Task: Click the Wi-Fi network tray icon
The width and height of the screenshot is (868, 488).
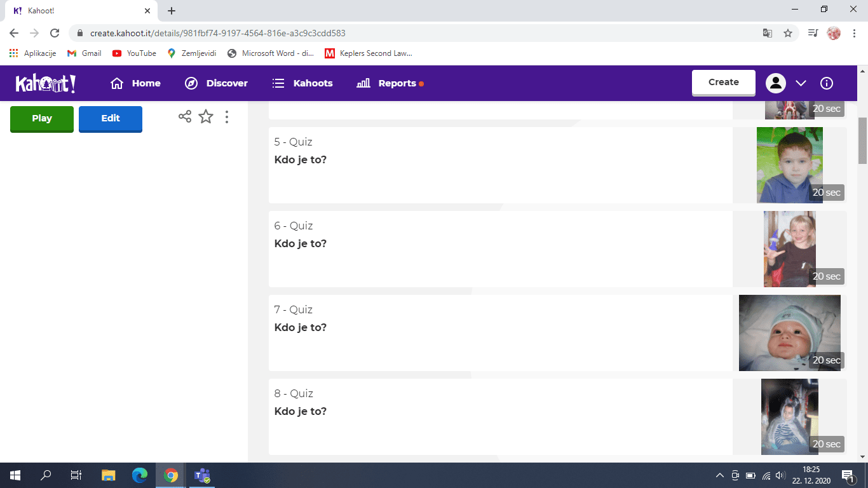Action: 766,475
